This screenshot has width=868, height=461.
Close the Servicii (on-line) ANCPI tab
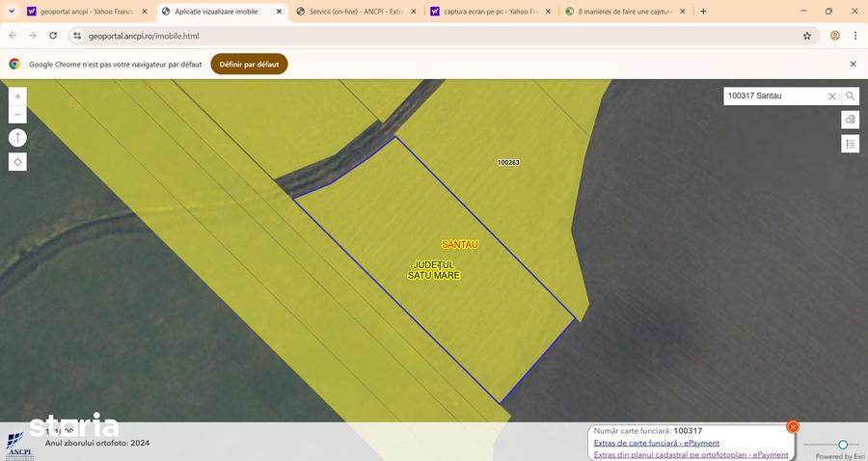pos(413,11)
